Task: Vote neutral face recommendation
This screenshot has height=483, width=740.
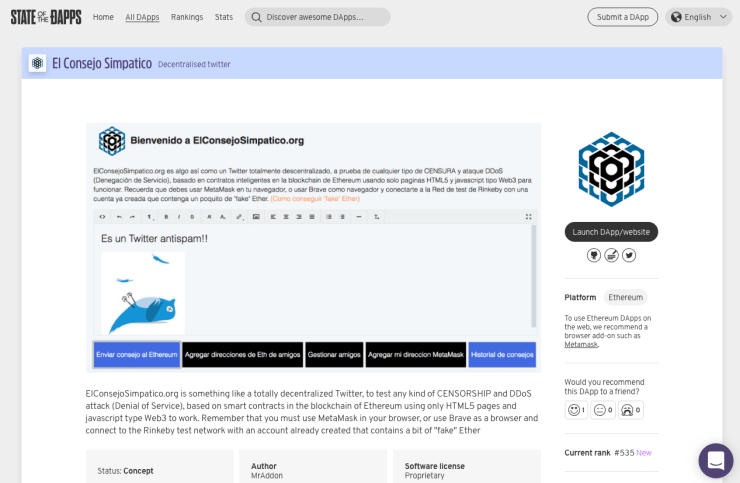Action: tap(600, 409)
